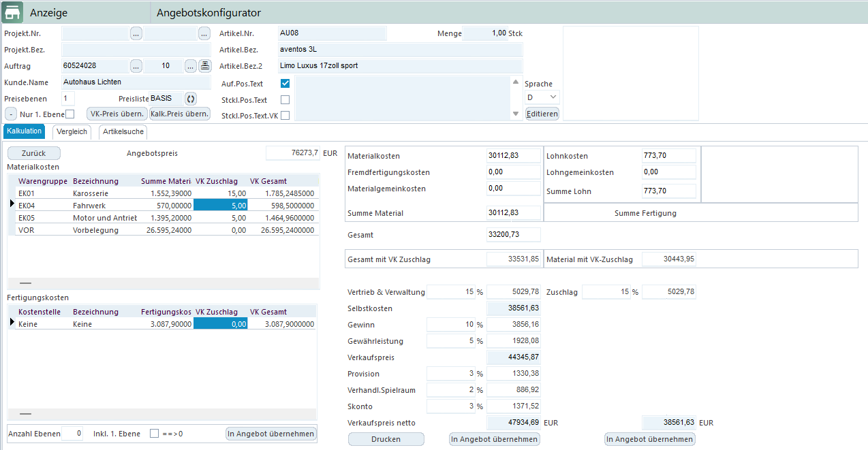Tick the Stckl.Pos.Text.VK checkbox
The image size is (868, 450).
(x=285, y=116)
